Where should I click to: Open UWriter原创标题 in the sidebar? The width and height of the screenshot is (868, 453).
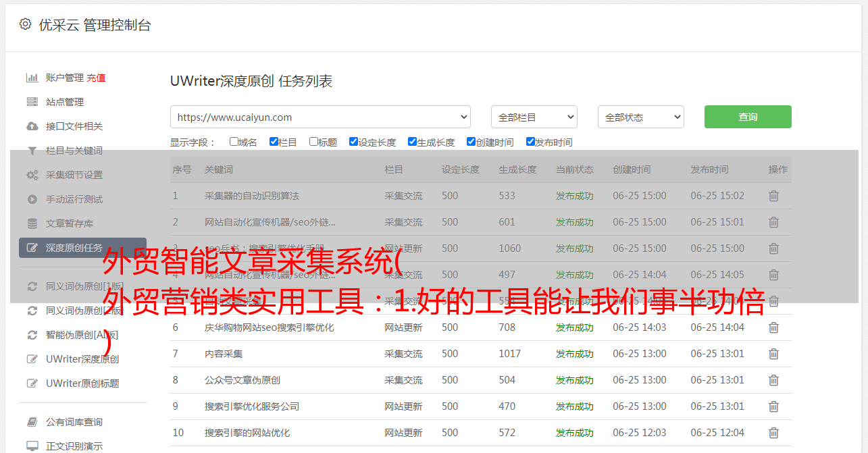(x=82, y=383)
